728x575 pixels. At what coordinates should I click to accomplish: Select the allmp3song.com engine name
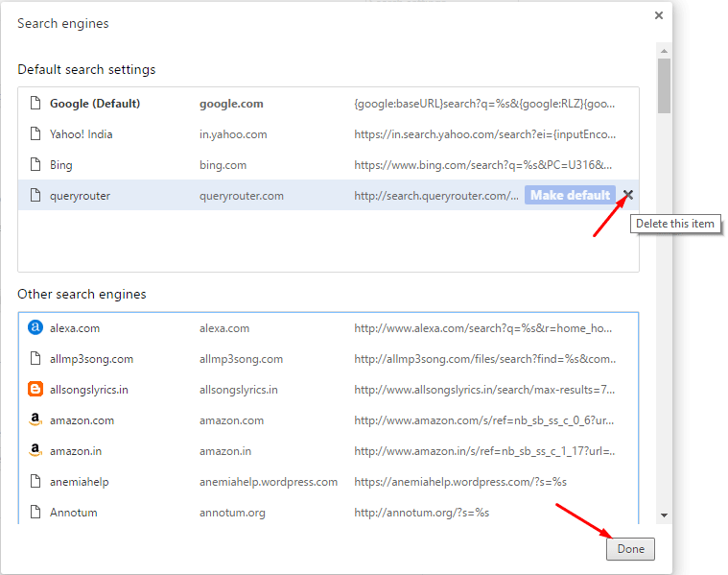point(91,359)
